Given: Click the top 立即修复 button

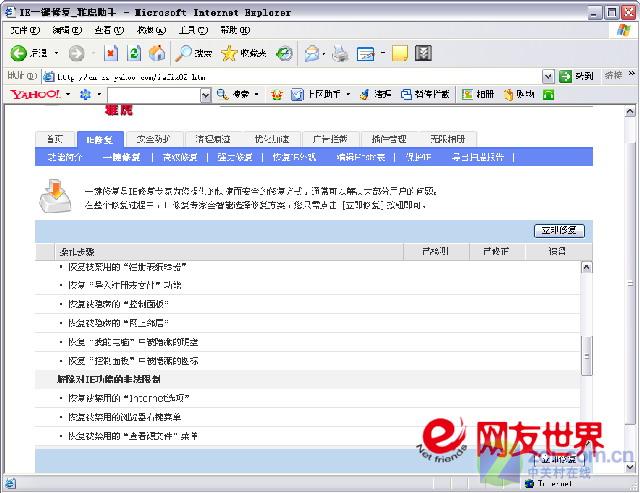Looking at the screenshot, I should [x=559, y=231].
